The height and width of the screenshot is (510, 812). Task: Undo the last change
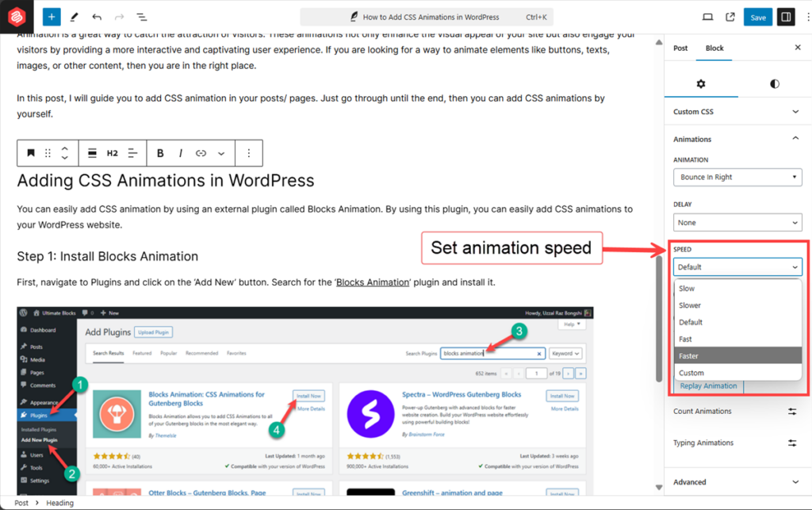[97, 17]
